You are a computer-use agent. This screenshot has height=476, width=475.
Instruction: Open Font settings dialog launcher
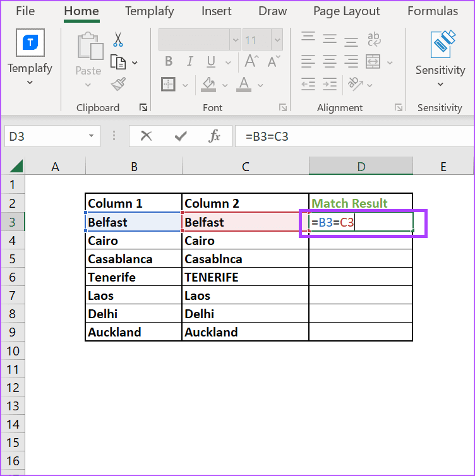point(283,107)
